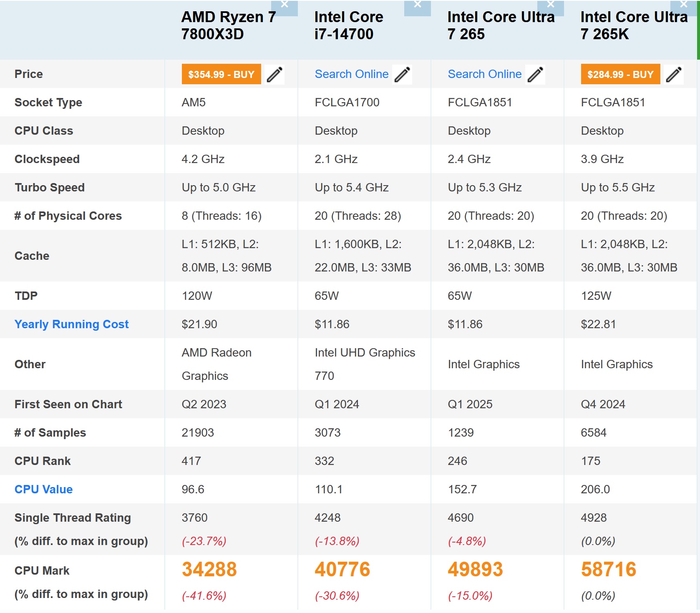The height and width of the screenshot is (613, 700).
Task: Search Online for Core Ultra 7 265 price
Action: 485,74
